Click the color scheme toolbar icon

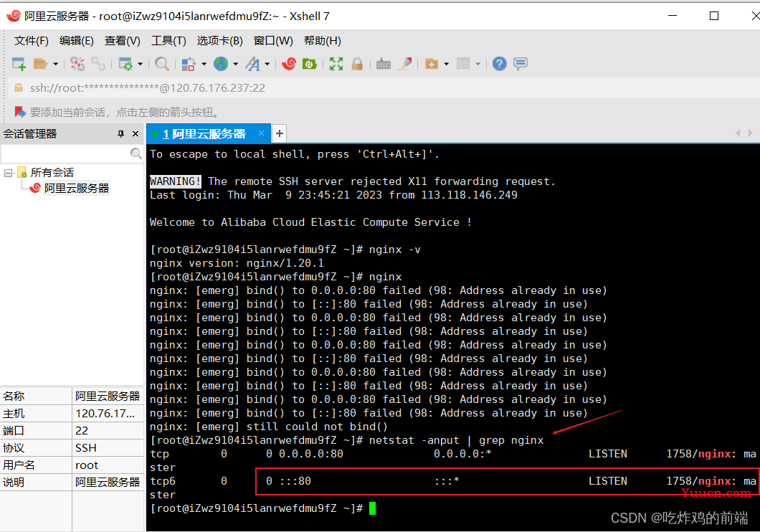pos(189,64)
